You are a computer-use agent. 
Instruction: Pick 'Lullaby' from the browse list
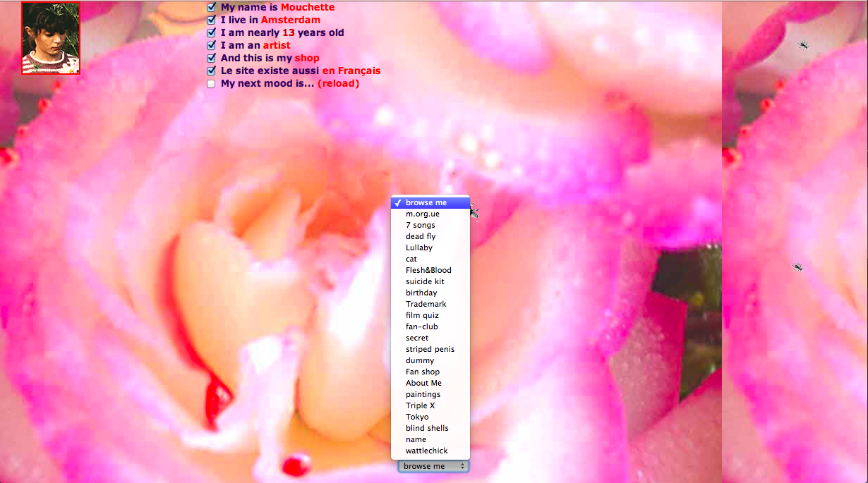point(419,248)
